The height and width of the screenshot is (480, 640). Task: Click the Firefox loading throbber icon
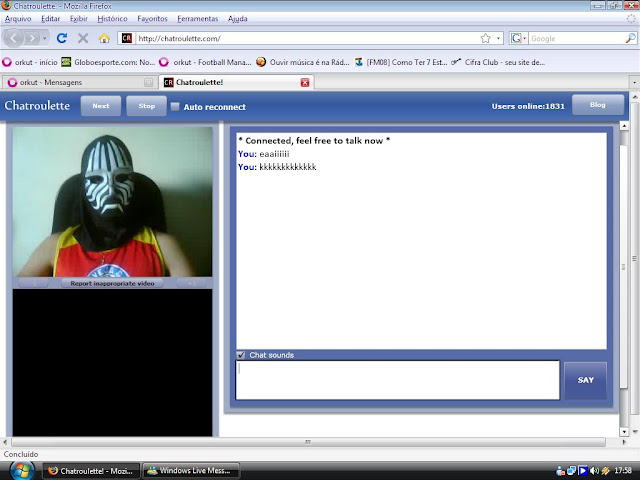[631, 19]
